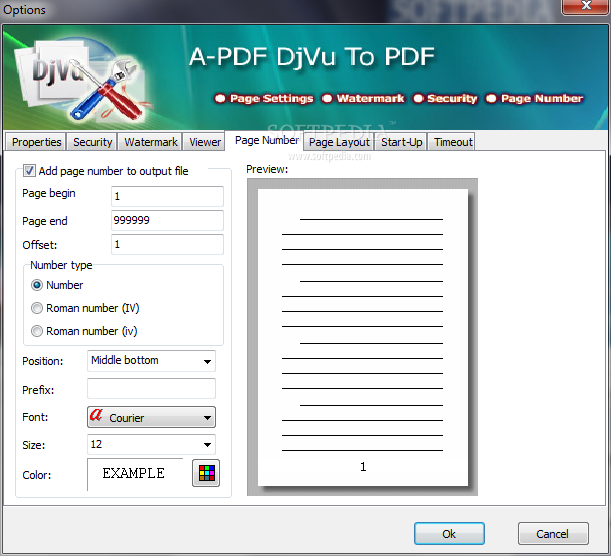This screenshot has height=556, width=611.
Task: Focus the Page end field with 999999
Action: [x=167, y=220]
